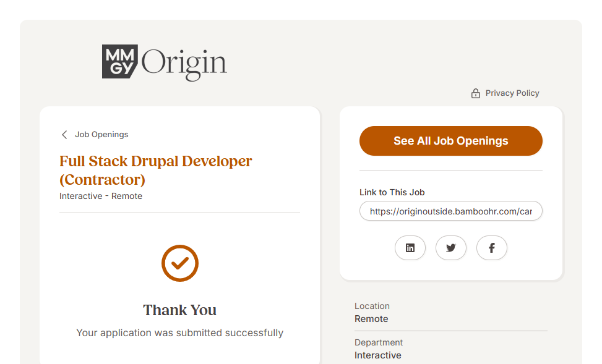Viewport: 602px width, 364px height.
Task: Open the Privacy Policy link
Action: click(512, 93)
